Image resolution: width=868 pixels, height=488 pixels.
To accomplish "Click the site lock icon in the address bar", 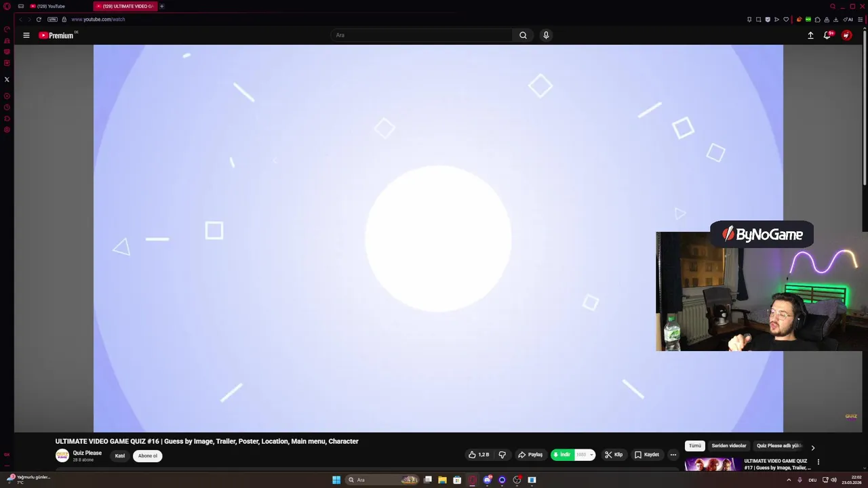I will click(x=64, y=19).
